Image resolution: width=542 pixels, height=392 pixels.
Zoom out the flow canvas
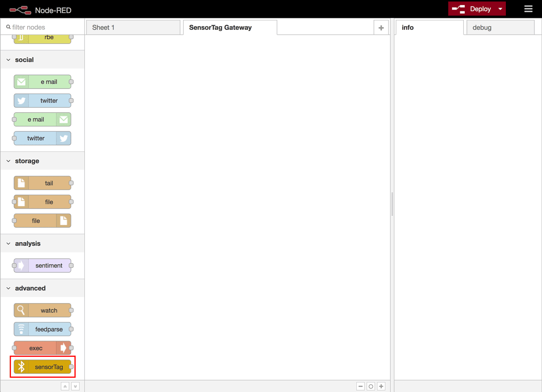(360, 387)
